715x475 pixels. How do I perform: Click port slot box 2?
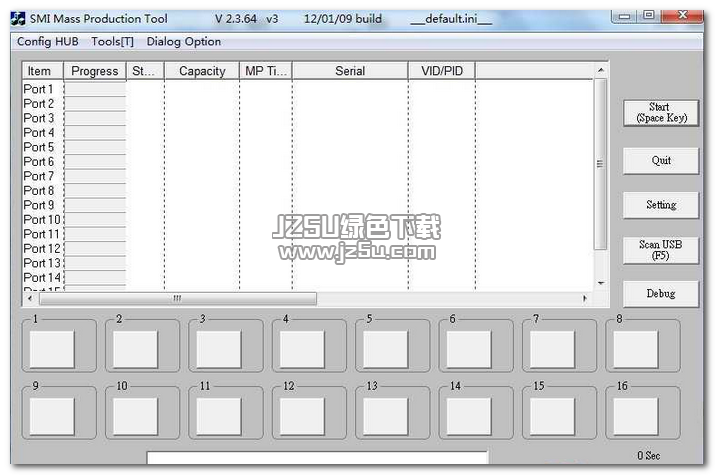pos(135,349)
